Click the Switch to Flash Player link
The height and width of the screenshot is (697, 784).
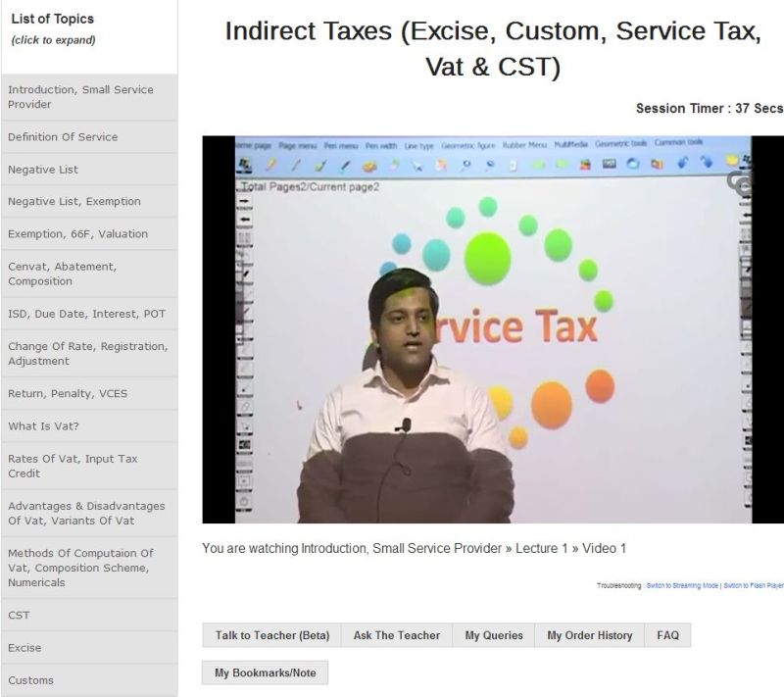tap(754, 585)
